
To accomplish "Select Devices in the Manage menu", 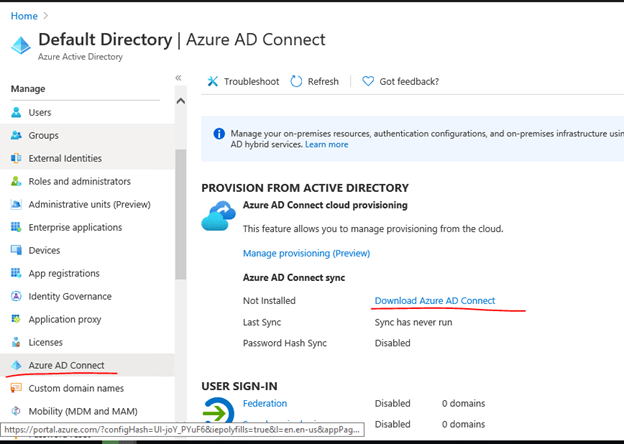I will [44, 251].
